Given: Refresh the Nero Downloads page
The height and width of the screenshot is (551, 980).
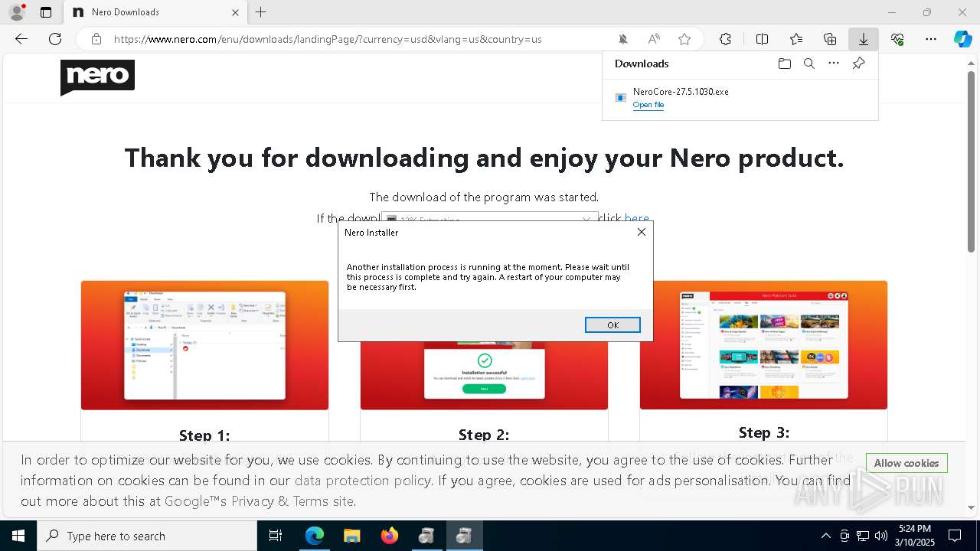Looking at the screenshot, I should [55, 39].
